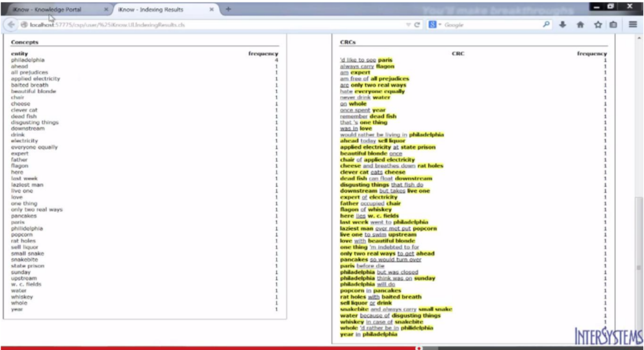Open the hamburger menu icon
The width and height of the screenshot is (644, 350).
[x=633, y=25]
